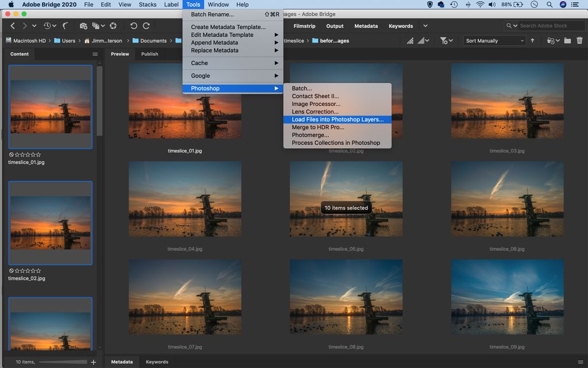Choose Load Files into Photoshop Layers
The image size is (588, 368).
click(x=338, y=119)
